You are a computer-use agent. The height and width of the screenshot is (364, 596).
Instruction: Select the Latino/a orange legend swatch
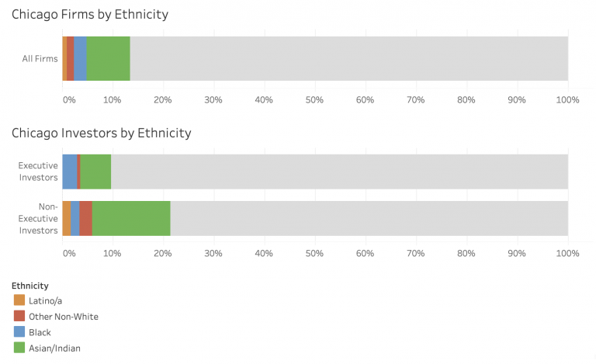pos(19,300)
